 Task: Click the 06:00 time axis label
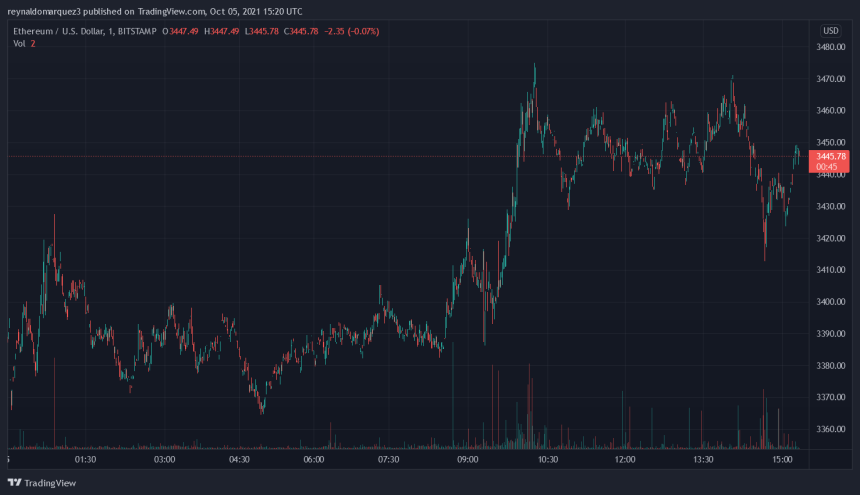point(314,460)
